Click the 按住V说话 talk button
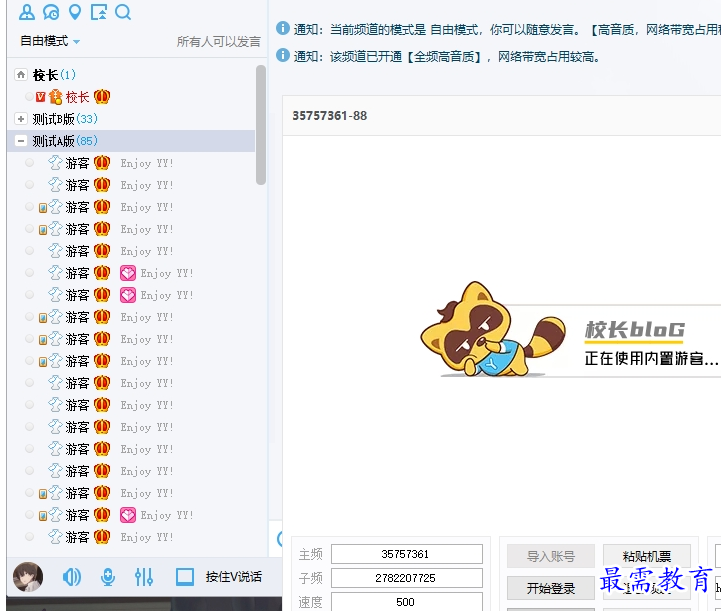 234,577
